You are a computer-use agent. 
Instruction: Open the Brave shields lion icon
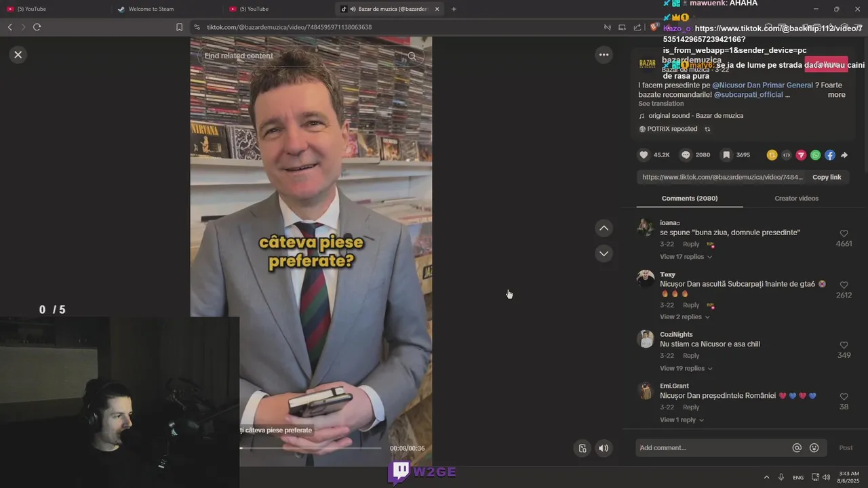click(x=654, y=27)
